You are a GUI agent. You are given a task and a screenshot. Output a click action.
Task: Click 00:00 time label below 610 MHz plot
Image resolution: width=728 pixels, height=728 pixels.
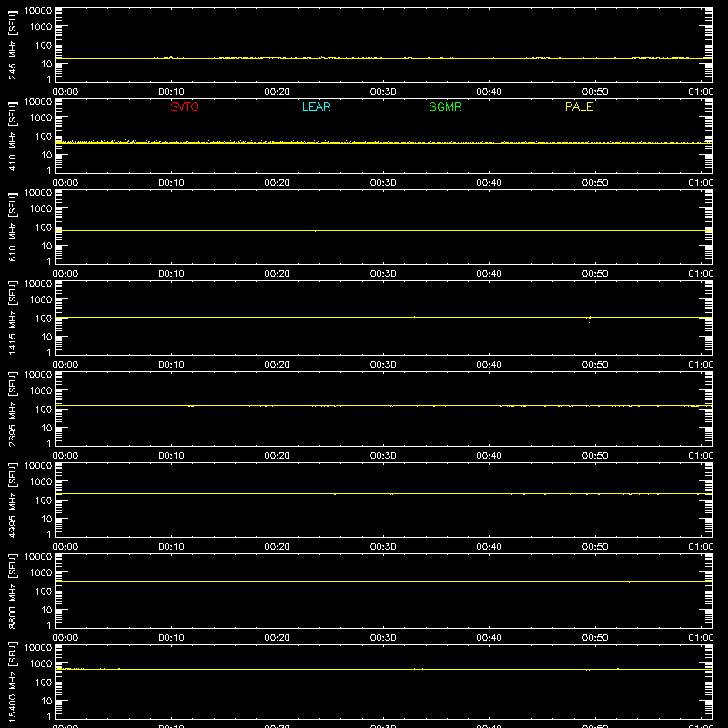click(x=66, y=274)
